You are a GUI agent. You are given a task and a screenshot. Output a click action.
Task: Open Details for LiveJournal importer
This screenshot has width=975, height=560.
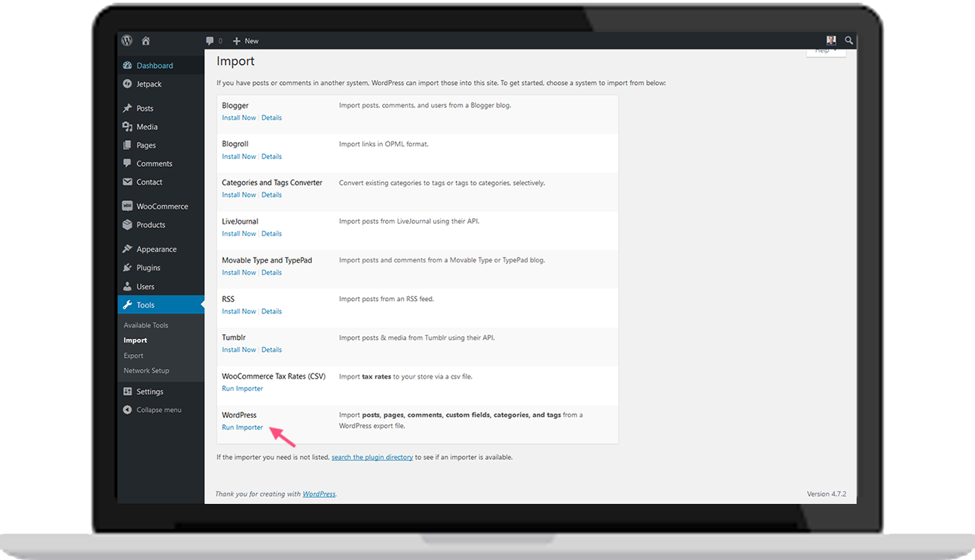[271, 233]
